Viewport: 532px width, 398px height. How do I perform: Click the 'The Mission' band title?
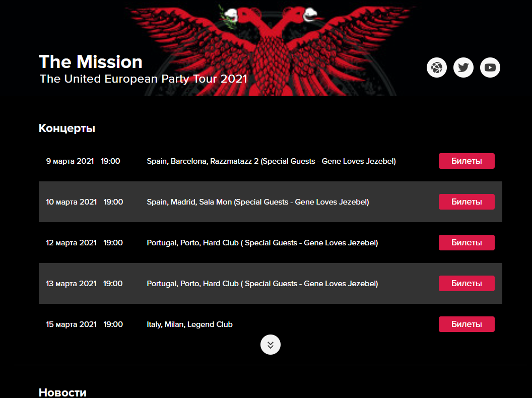coord(91,62)
